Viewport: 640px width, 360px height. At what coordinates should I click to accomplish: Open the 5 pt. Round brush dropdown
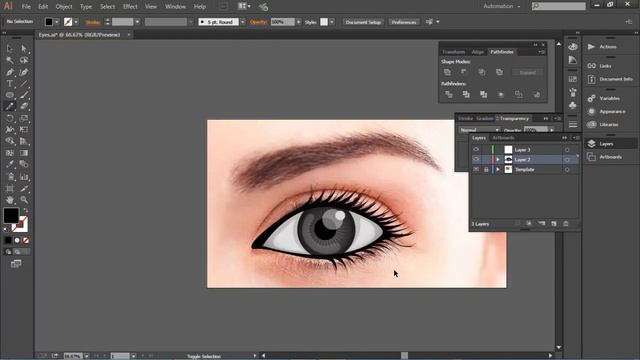coord(243,22)
